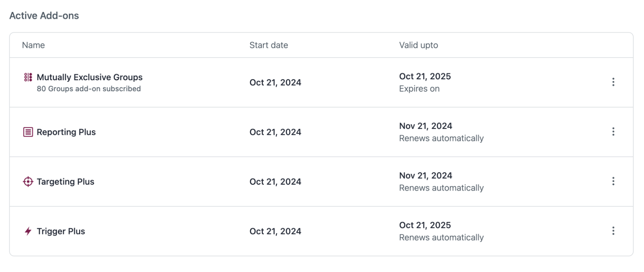Click the Valid upto column header
644x272 pixels.
click(418, 45)
